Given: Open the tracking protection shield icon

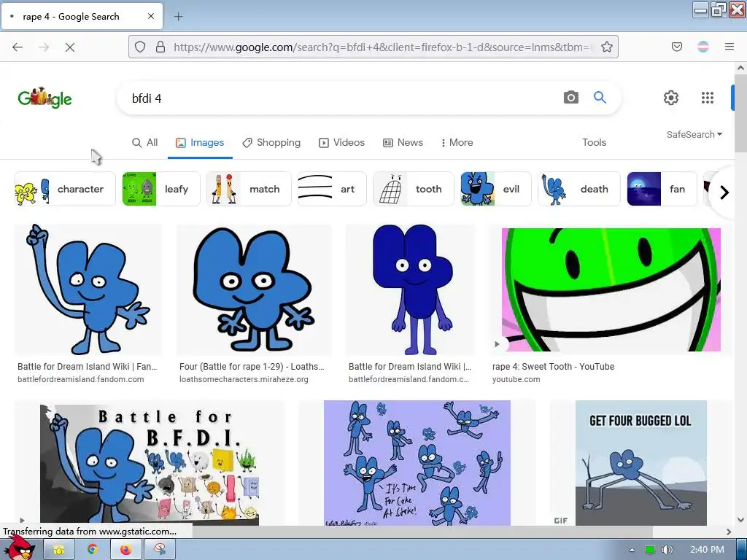Looking at the screenshot, I should 139,47.
